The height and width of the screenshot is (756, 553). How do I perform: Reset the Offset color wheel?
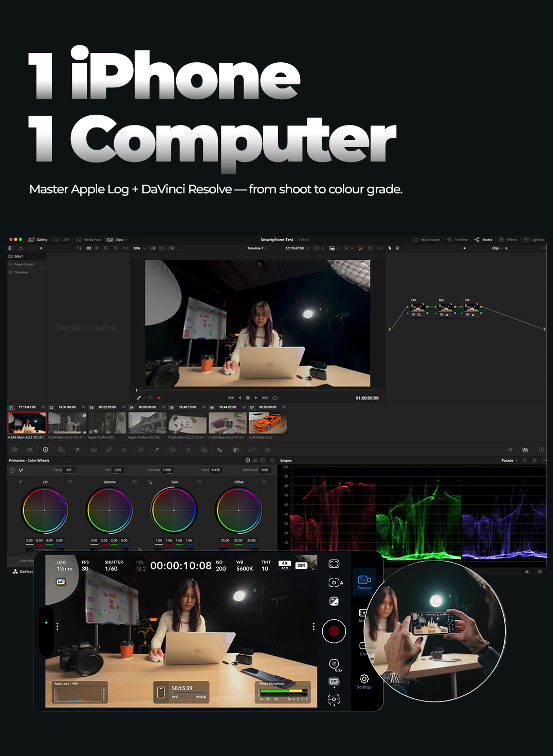[x=264, y=482]
